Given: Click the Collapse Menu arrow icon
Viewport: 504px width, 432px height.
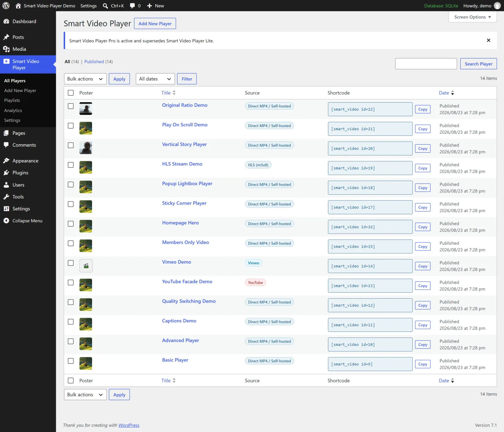Looking at the screenshot, I should pyautogui.click(x=6, y=221).
